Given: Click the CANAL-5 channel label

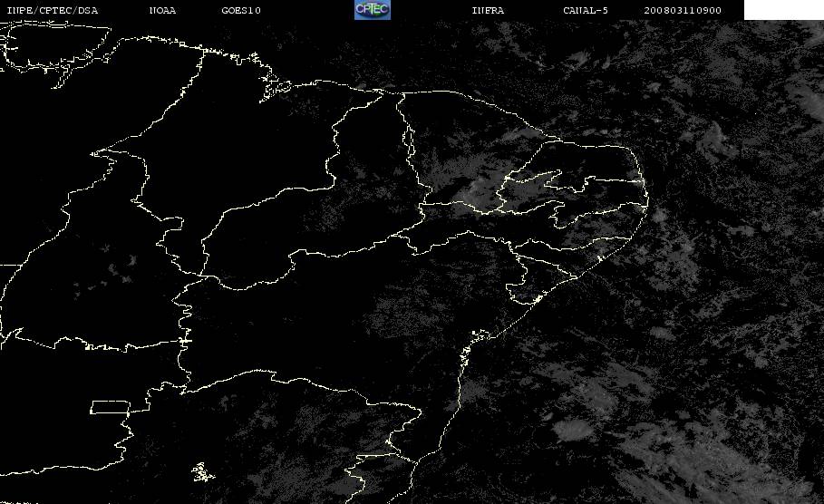Looking at the screenshot, I should (x=586, y=10).
